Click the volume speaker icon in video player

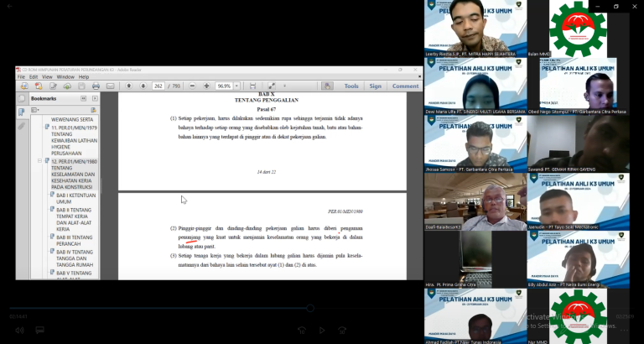tap(19, 330)
